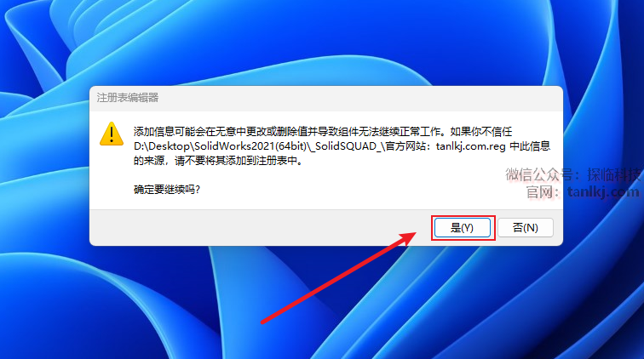644x359 pixels.
Task: Click the 微信公众号：探临科技 watermark
Action: pos(572,174)
